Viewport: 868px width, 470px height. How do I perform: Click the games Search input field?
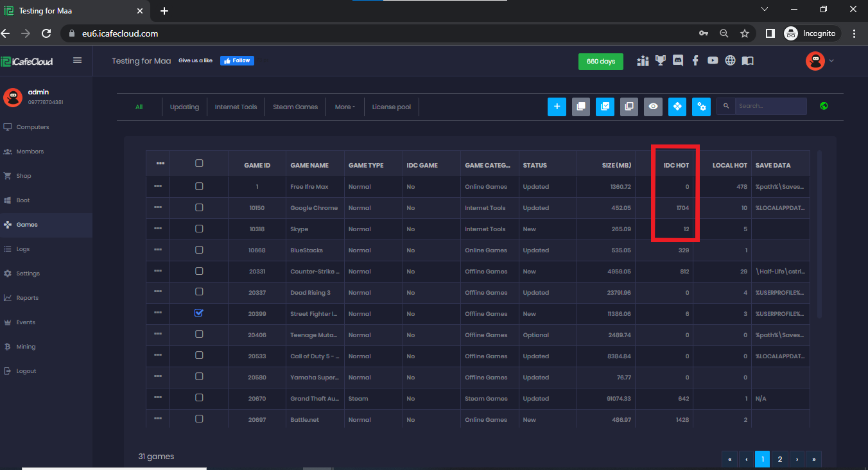click(770, 106)
